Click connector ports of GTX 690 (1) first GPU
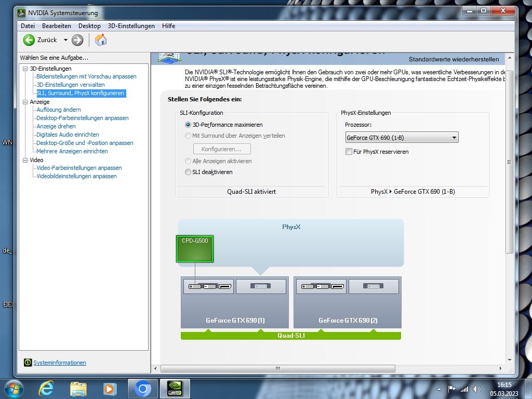 tap(209, 286)
